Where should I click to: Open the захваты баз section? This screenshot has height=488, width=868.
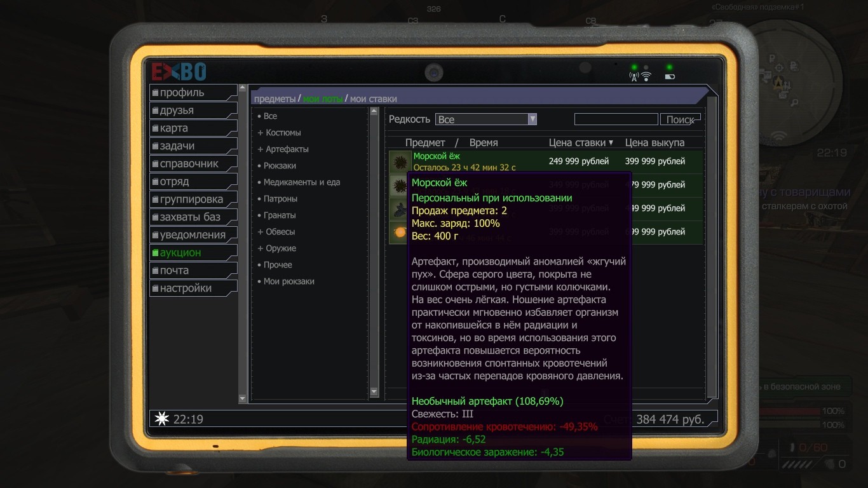pos(193,217)
